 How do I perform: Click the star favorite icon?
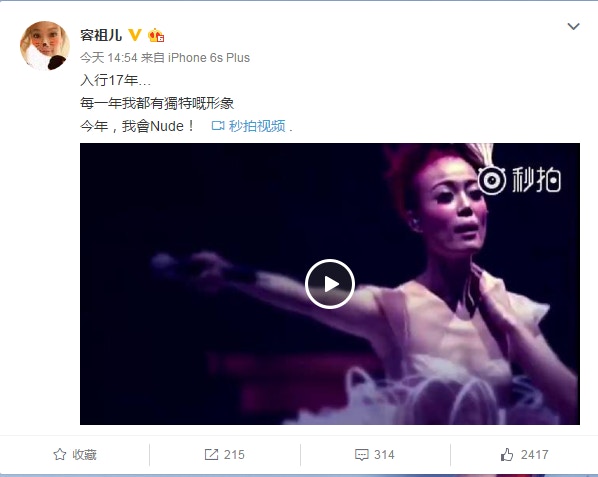(x=59, y=454)
